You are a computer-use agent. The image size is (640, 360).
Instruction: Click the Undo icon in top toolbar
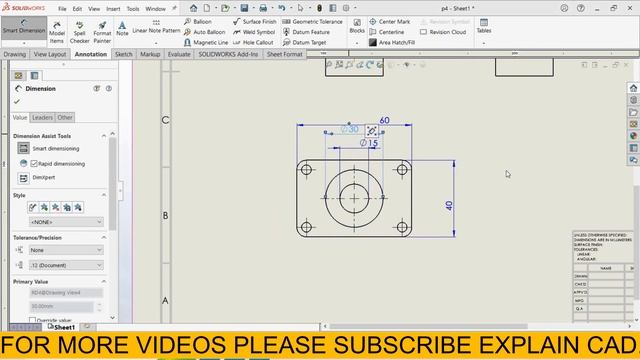pyautogui.click(x=282, y=8)
